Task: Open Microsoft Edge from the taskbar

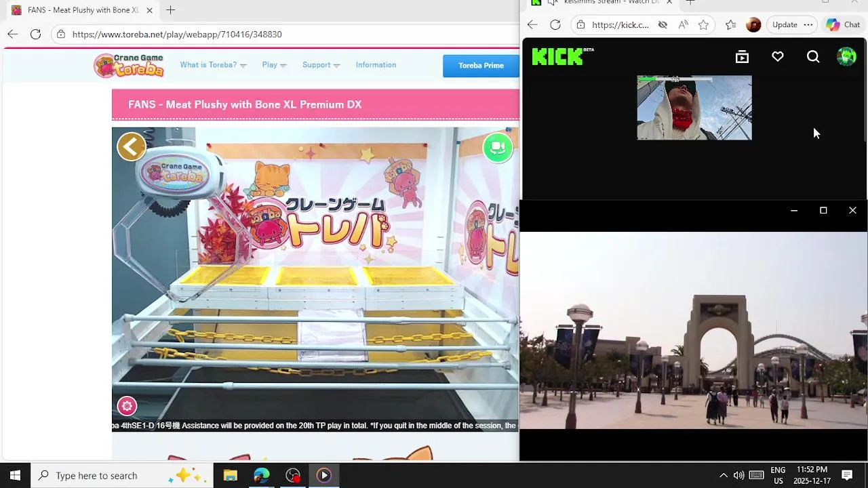Action: (x=261, y=475)
